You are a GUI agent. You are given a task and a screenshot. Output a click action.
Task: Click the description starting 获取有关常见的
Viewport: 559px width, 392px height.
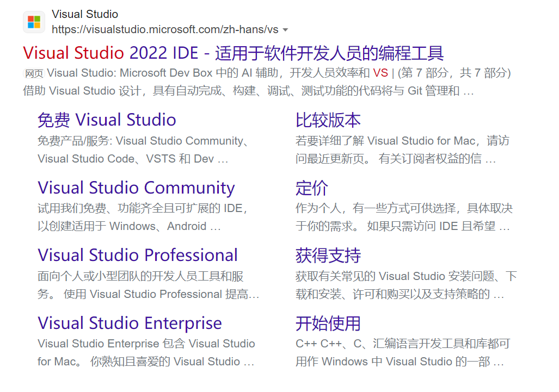point(406,285)
